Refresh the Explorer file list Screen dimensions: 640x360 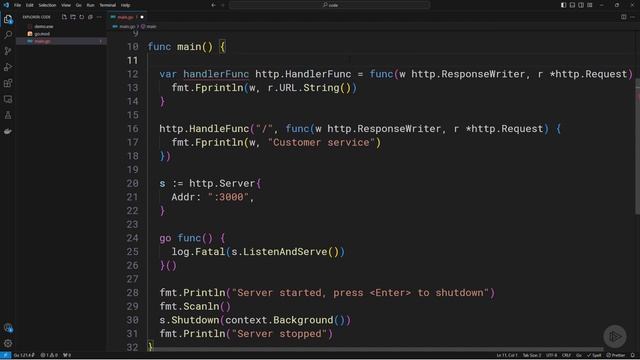tap(82, 17)
